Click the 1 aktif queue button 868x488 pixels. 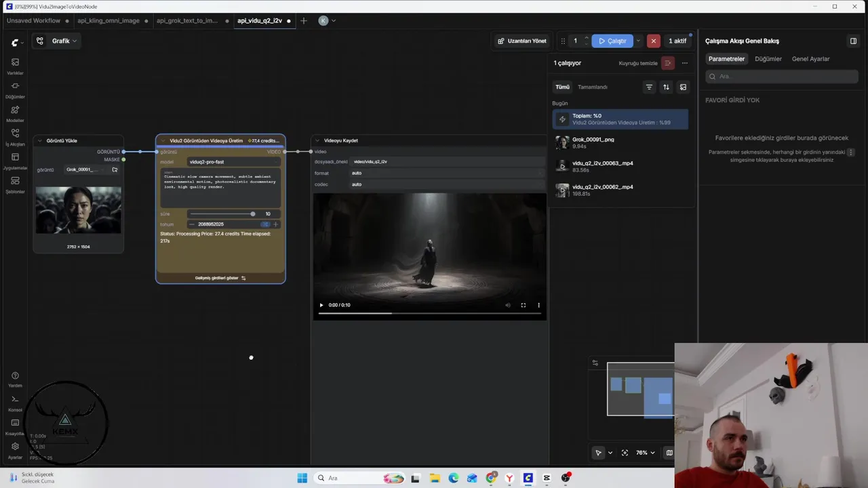pyautogui.click(x=677, y=41)
